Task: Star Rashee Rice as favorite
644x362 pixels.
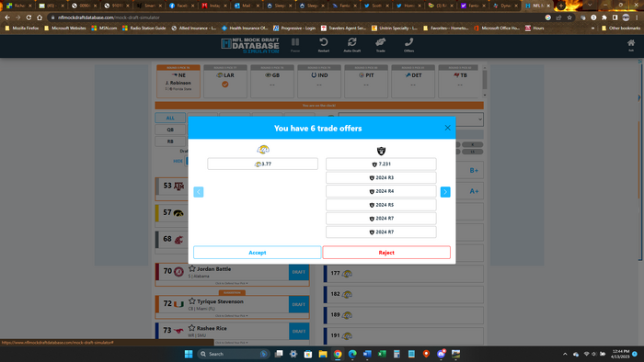Action: point(191,328)
